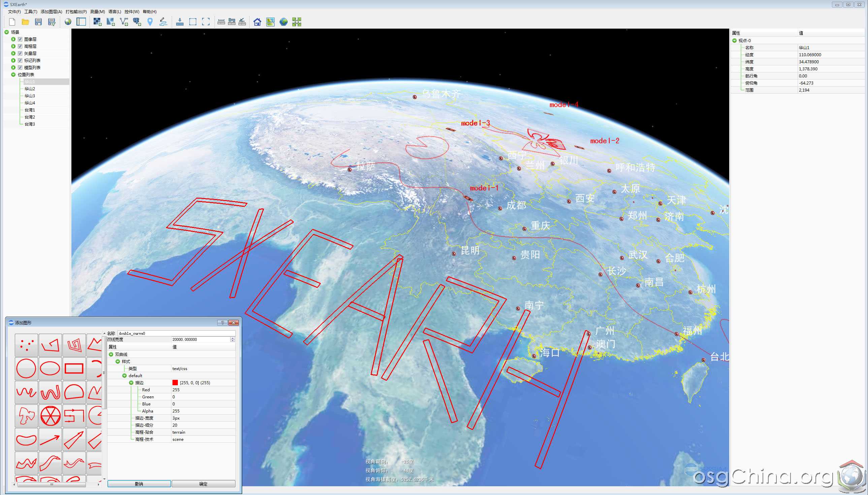
Task: Click the download arrow toolbar icon
Action: [x=180, y=22]
